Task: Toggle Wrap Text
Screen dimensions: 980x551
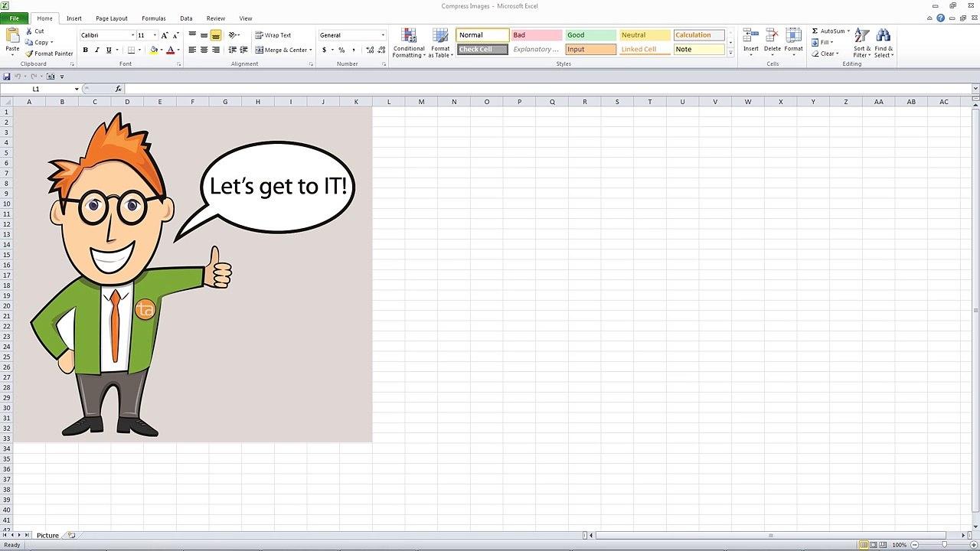Action: click(x=273, y=35)
